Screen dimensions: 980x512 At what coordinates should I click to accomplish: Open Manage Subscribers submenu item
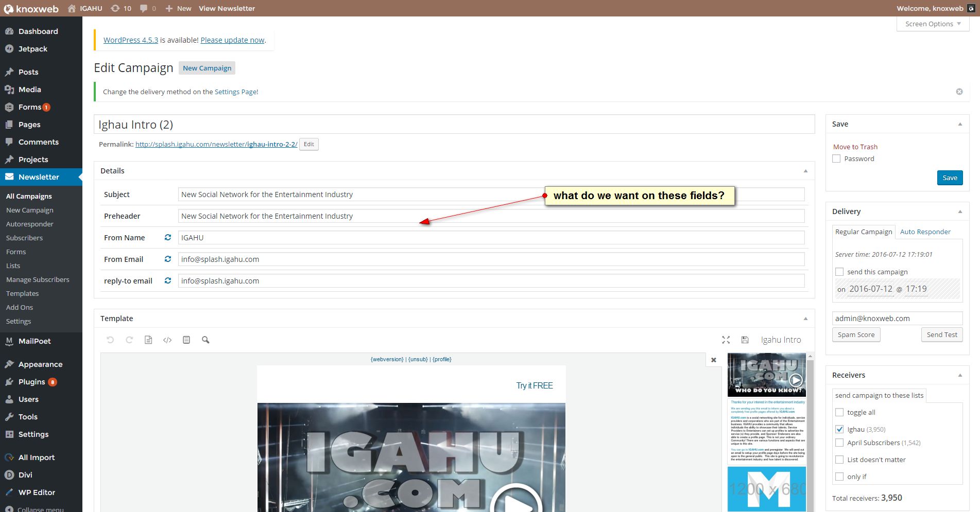[x=38, y=279]
